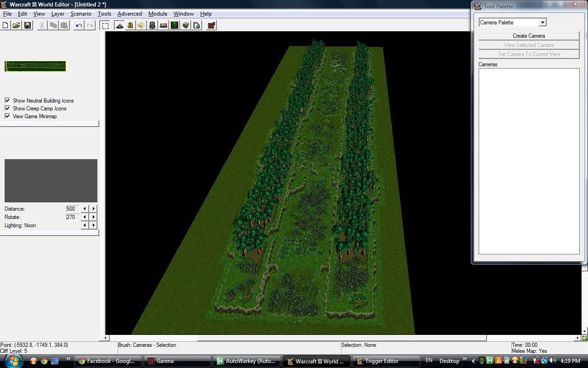Image resolution: width=588 pixels, height=368 pixels.
Task: Disable View Game Minimap checkbox
Action: click(x=7, y=116)
